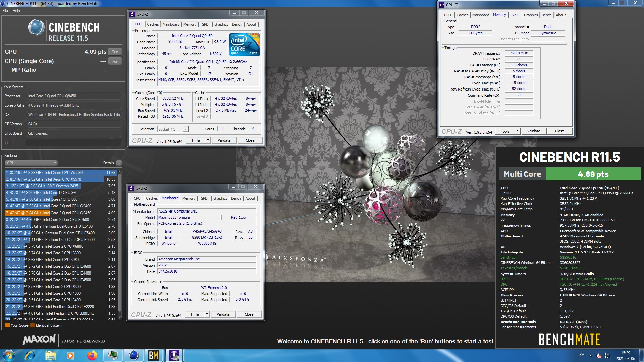The width and height of the screenshot is (644, 362).
Task: Open network tray icon
Action: [607, 356]
